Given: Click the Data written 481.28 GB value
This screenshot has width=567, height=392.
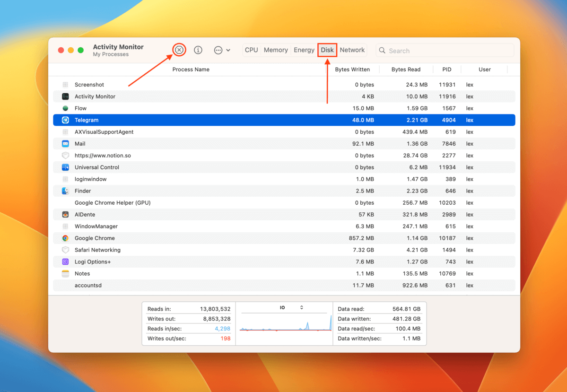Looking at the screenshot, I should pyautogui.click(x=406, y=319).
